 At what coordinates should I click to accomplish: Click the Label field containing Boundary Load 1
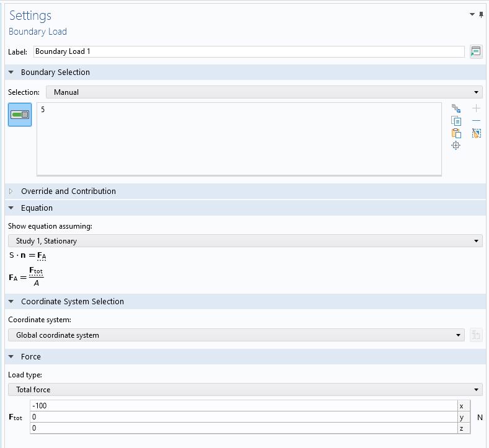[248, 51]
